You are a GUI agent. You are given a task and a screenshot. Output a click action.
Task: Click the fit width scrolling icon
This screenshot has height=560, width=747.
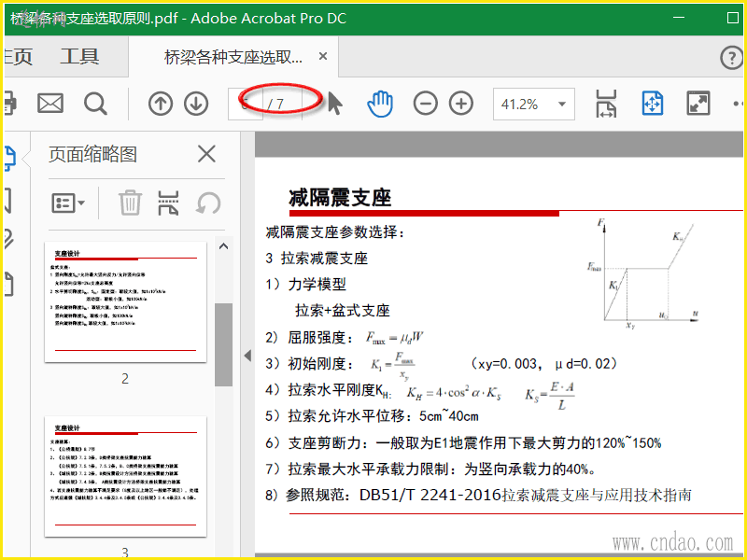click(606, 104)
